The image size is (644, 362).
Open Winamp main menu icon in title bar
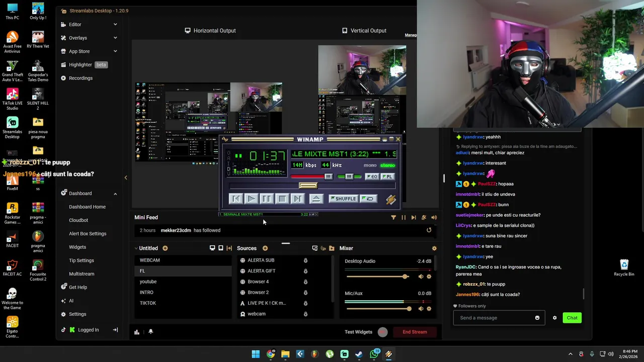[x=225, y=140]
